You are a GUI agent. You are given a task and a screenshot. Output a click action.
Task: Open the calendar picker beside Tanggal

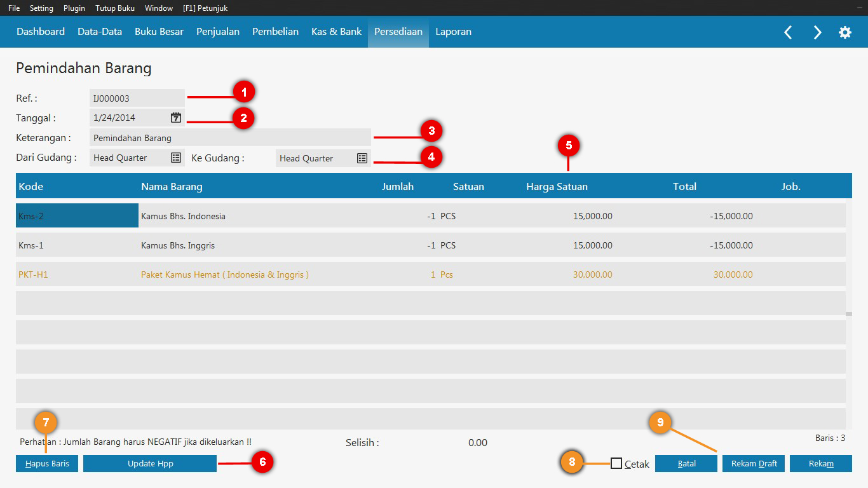pyautogui.click(x=176, y=118)
